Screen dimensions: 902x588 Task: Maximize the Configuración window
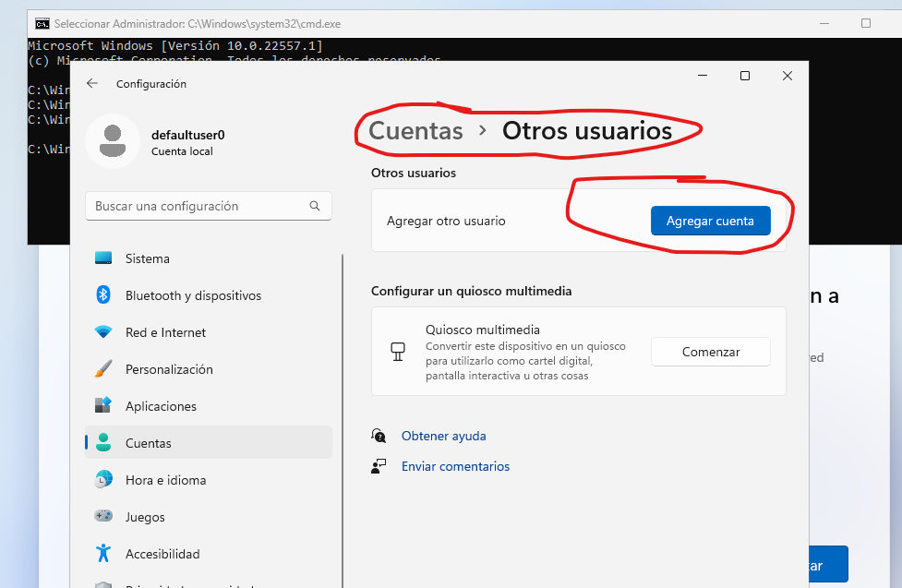[x=745, y=77]
